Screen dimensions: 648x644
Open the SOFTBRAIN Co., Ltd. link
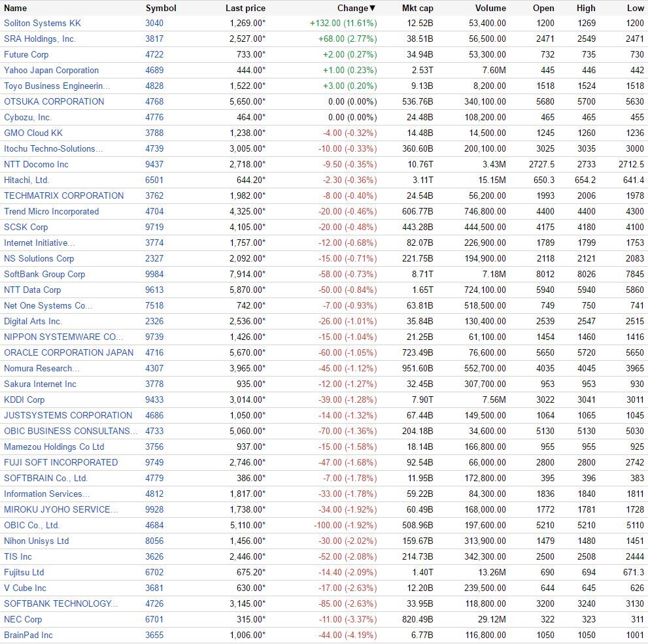pos(46,479)
